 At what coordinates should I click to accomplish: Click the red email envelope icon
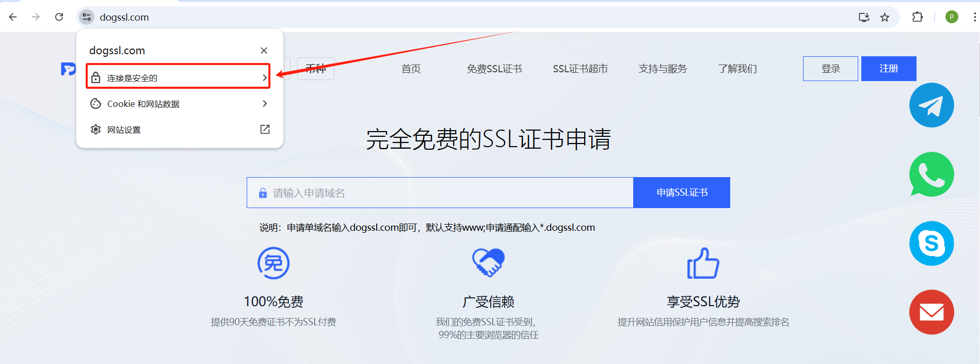[931, 312]
